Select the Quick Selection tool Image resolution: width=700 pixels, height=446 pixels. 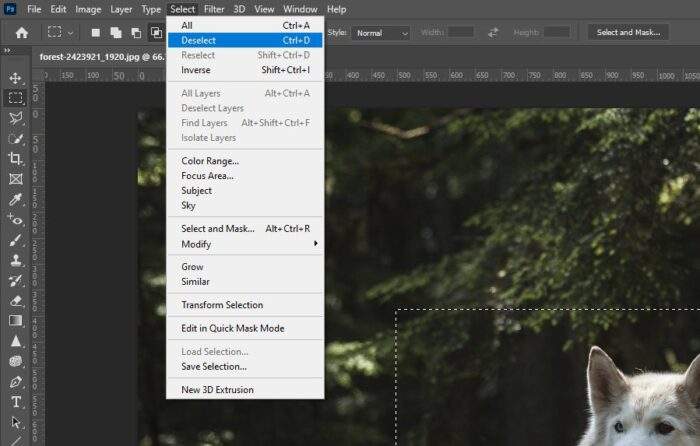coord(16,138)
